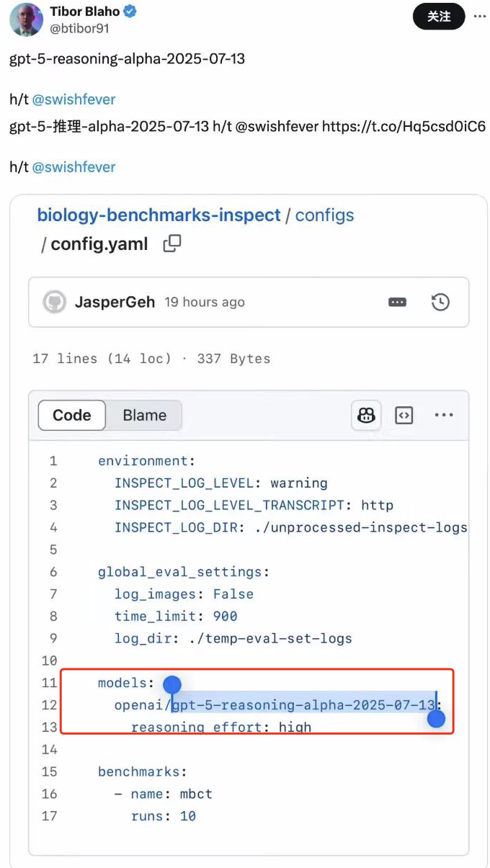Click the '17 lines (14 loc) · 337 Bytes' info
This screenshot has height=868, width=490.
click(x=151, y=359)
